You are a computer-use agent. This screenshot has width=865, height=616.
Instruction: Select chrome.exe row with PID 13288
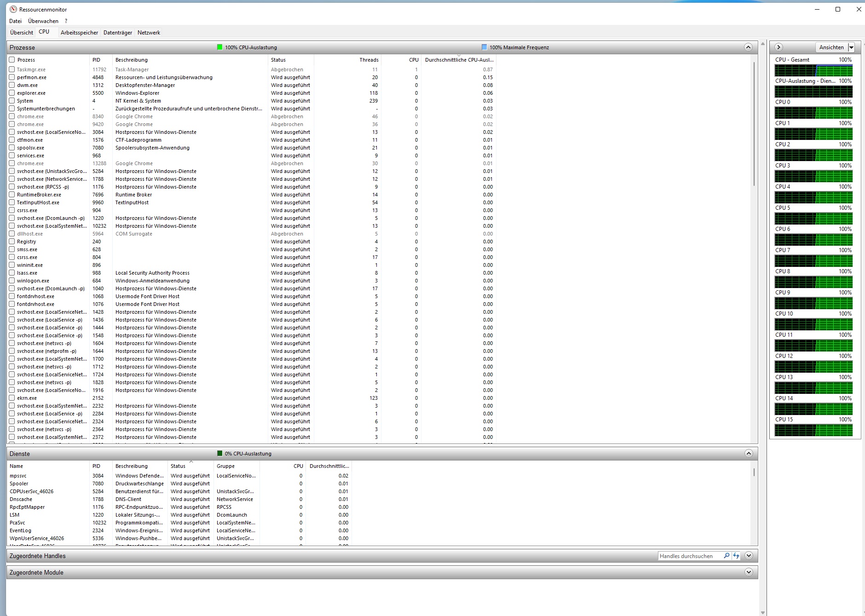(x=252, y=163)
